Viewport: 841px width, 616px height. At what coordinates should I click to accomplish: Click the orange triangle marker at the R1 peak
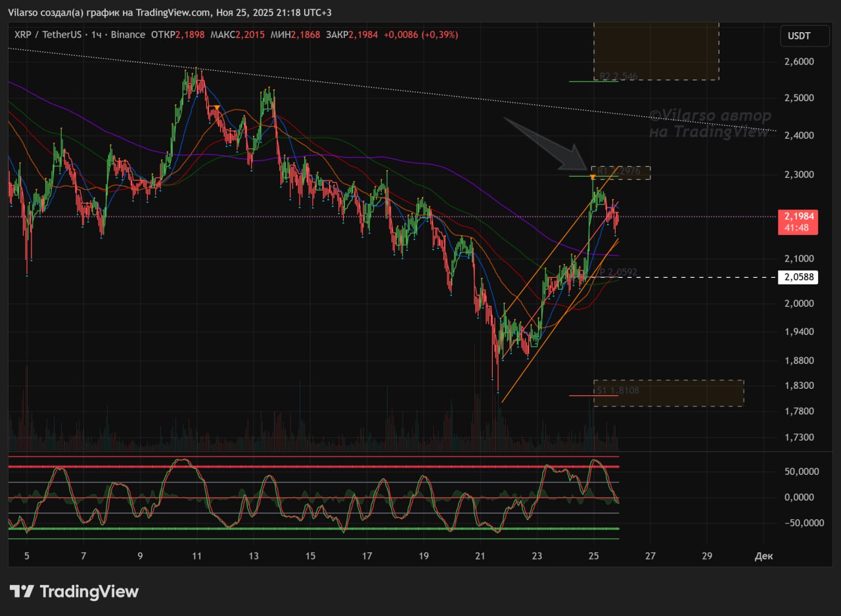[593, 177]
